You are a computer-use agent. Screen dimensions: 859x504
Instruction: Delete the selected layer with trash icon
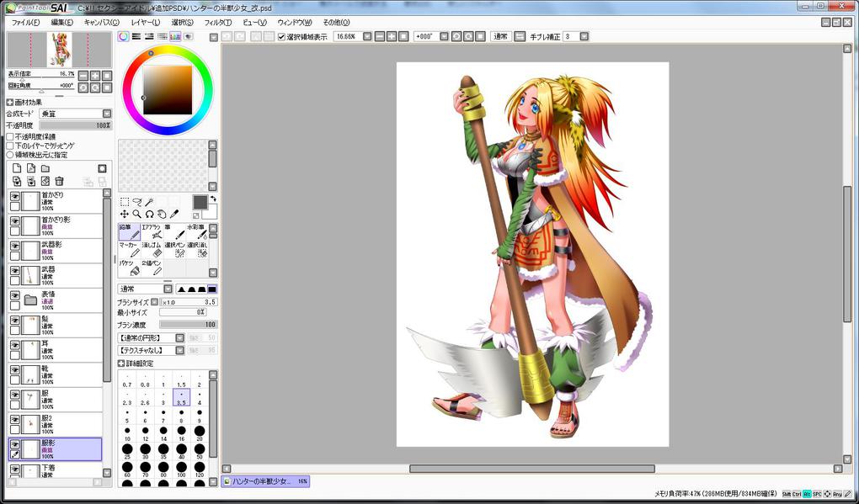tap(60, 181)
